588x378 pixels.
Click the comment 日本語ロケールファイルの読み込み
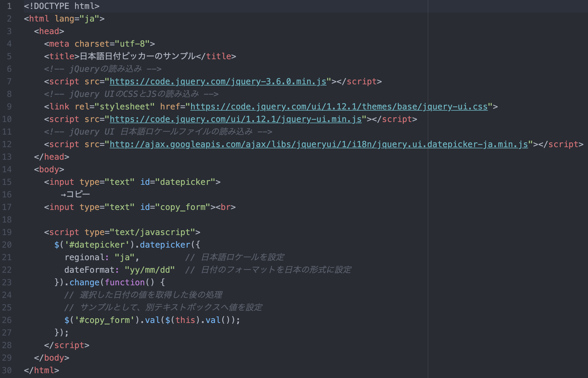(x=158, y=132)
